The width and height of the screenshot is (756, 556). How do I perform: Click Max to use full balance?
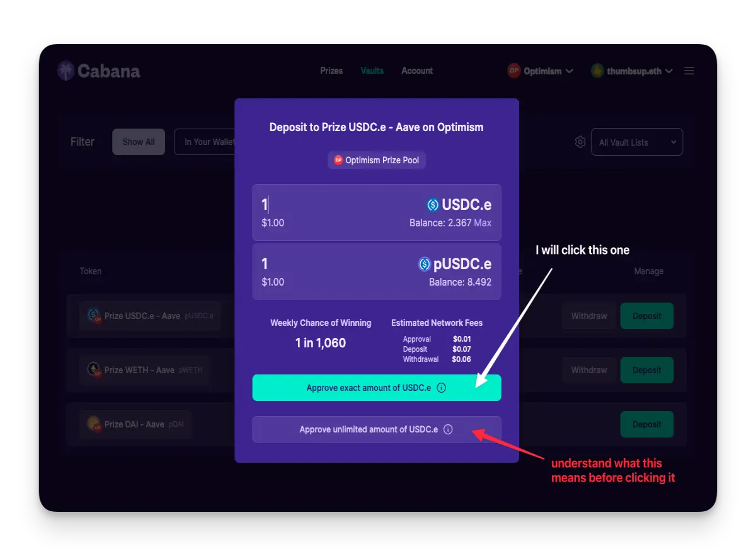click(x=483, y=223)
